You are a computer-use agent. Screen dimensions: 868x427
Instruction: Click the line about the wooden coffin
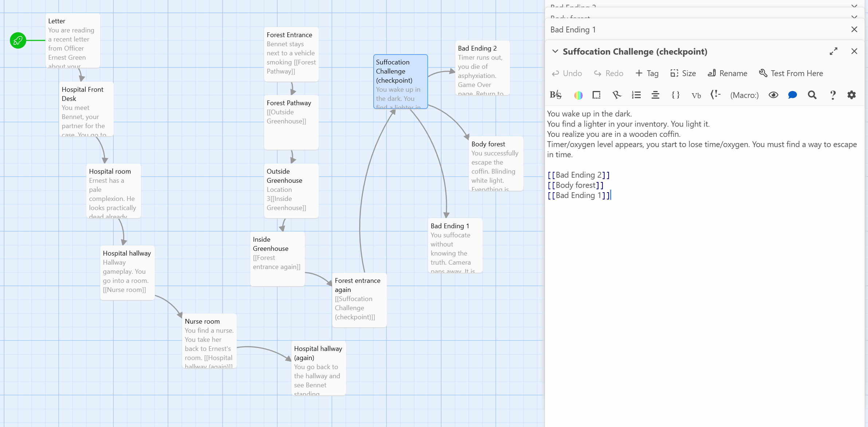click(614, 134)
